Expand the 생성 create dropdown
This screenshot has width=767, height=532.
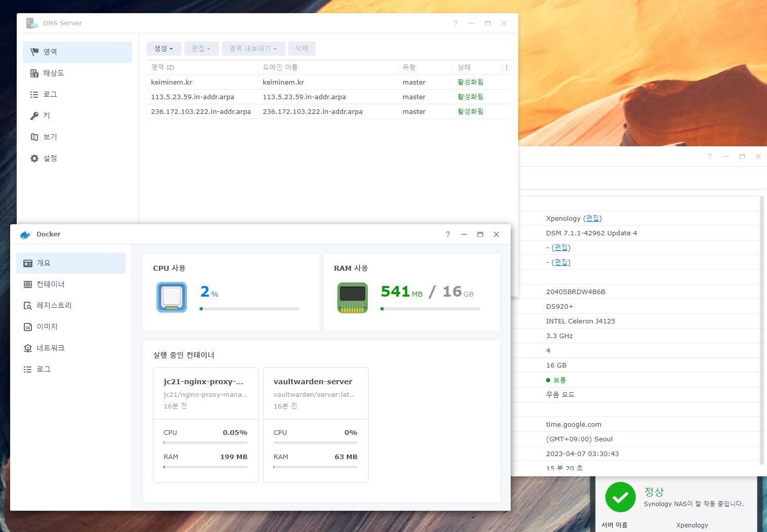[x=164, y=49]
